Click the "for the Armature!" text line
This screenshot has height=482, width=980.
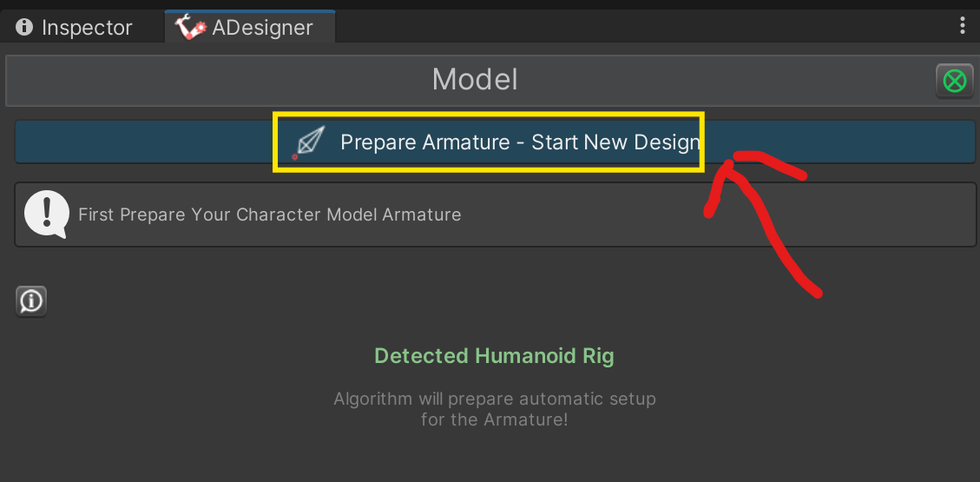(495, 419)
